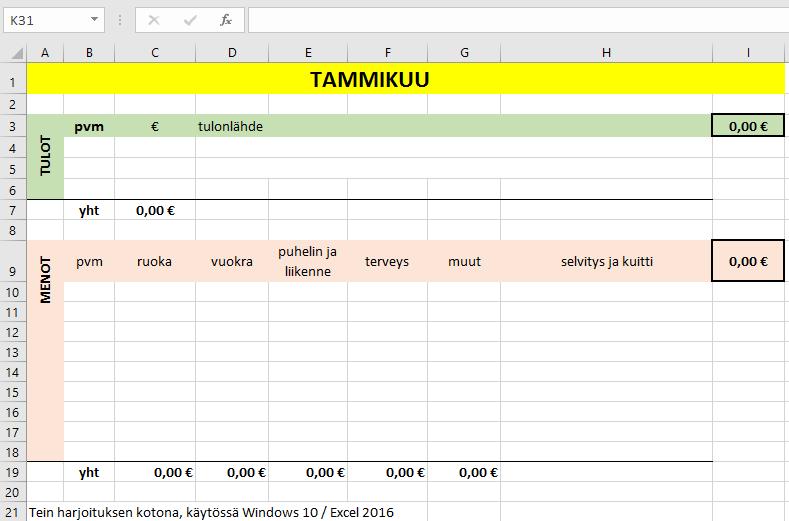Click the vertical TULOT label cell
Viewport: 789px width, 521px height.
45,156
